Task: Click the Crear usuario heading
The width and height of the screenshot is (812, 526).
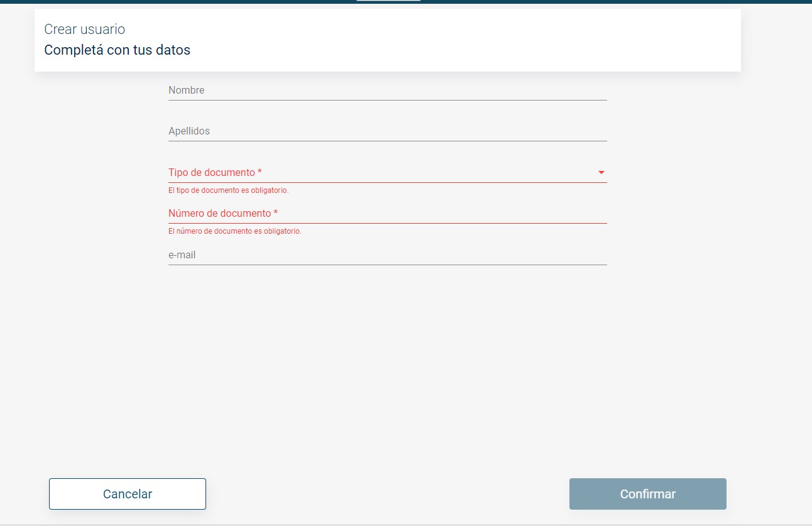Action: [x=84, y=30]
